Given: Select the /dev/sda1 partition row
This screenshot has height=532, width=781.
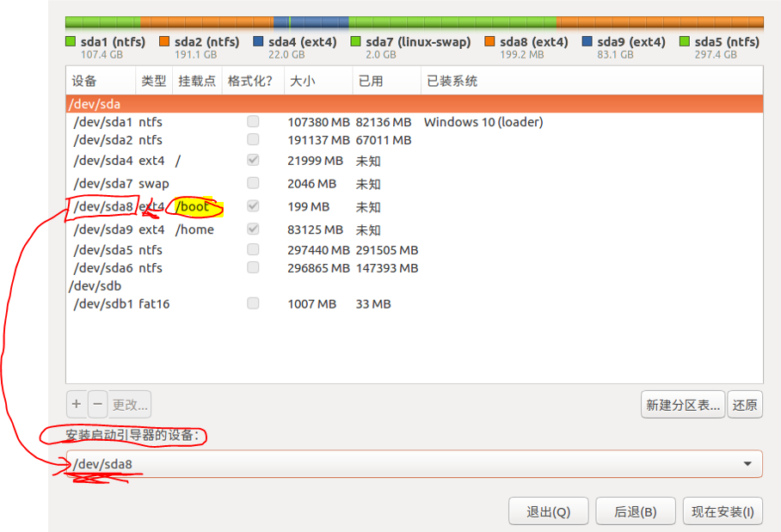Looking at the screenshot, I should 415,122.
